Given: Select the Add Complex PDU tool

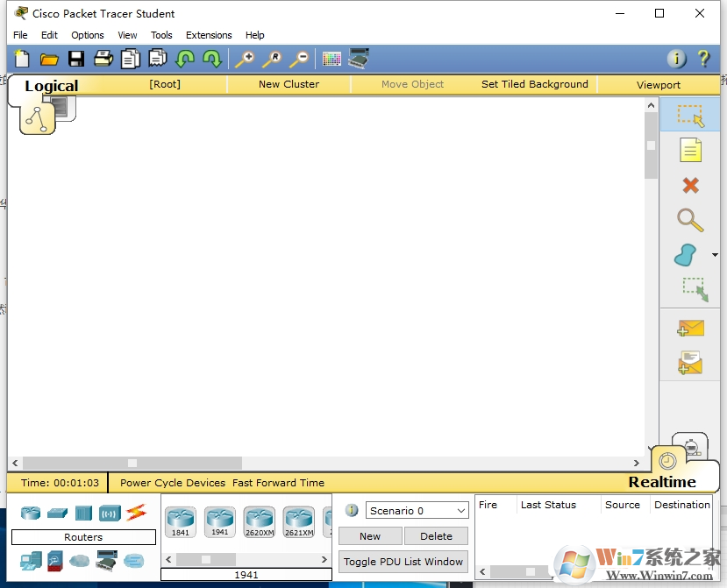Looking at the screenshot, I should (690, 361).
